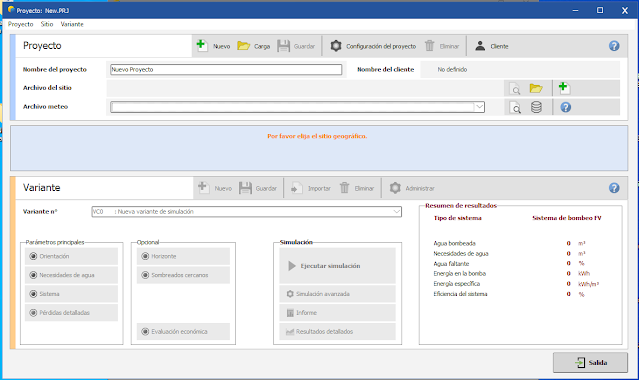Create new site with green plus icon in Archivo del sitio row

[564, 88]
